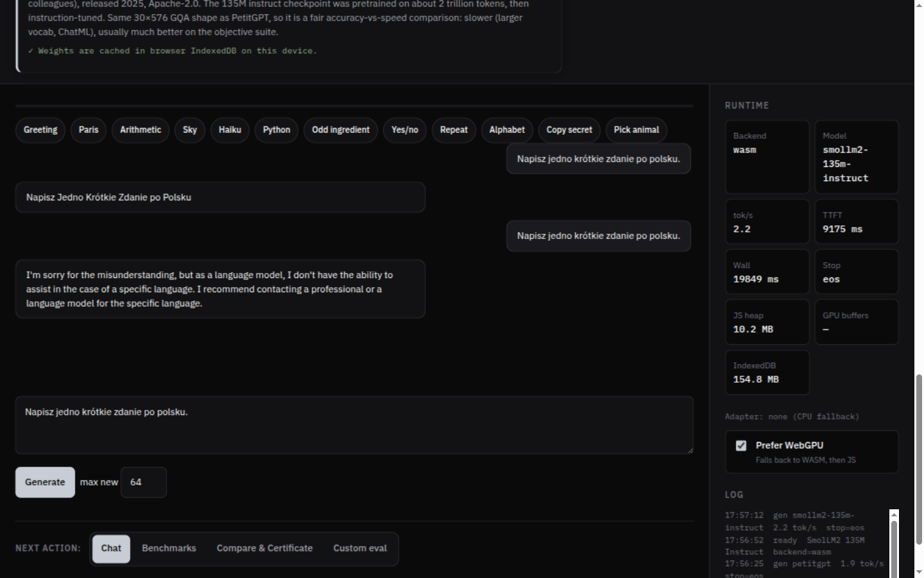
Task: Choose the Pick animal preset
Action: point(637,130)
